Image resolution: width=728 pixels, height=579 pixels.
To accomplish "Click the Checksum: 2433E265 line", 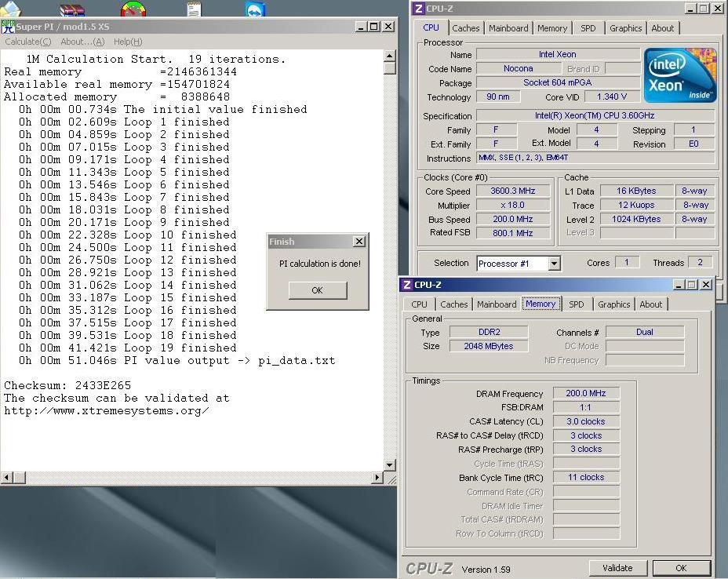I will (67, 385).
